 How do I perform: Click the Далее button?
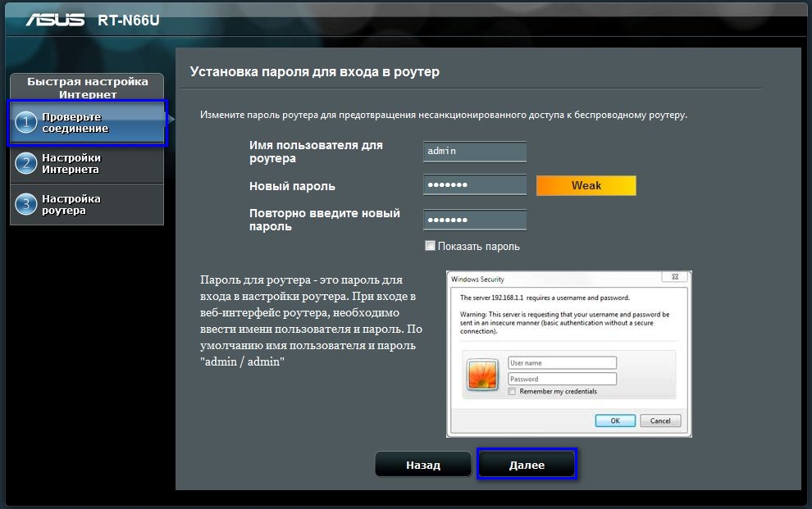pyautogui.click(x=527, y=464)
